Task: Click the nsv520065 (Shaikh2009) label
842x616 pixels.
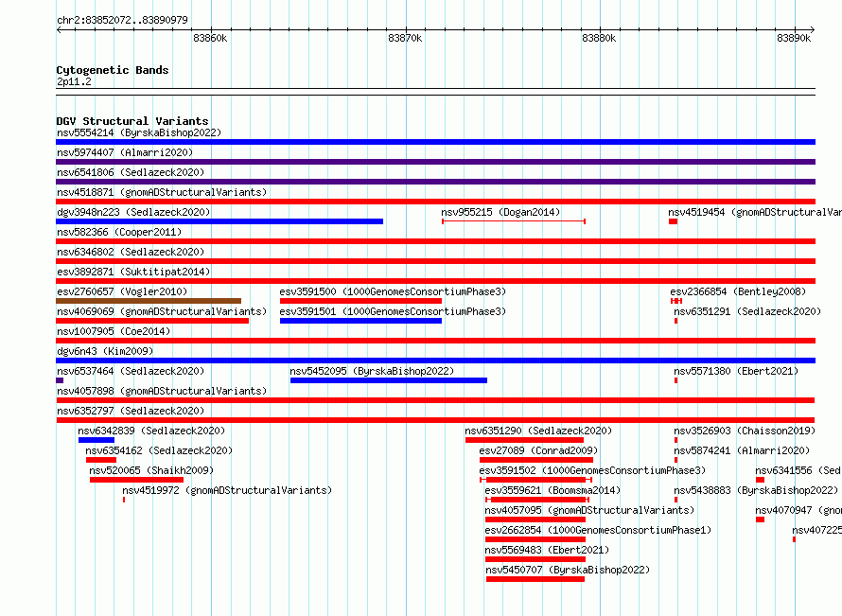Action: (151, 470)
